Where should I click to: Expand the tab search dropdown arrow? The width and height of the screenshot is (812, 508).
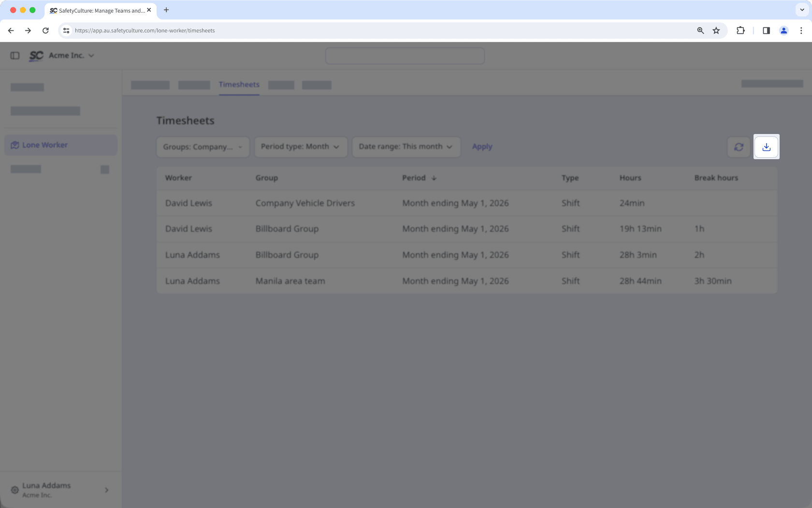pos(802,10)
